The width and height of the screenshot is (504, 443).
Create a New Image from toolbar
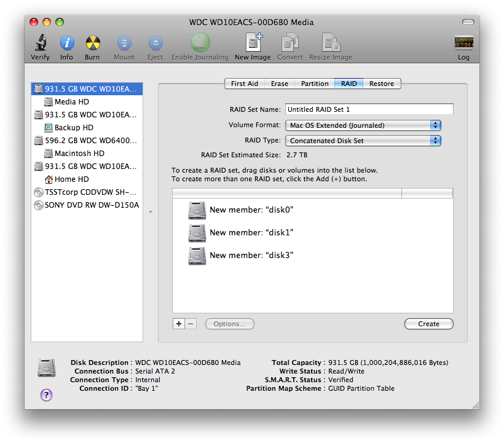pyautogui.click(x=254, y=42)
